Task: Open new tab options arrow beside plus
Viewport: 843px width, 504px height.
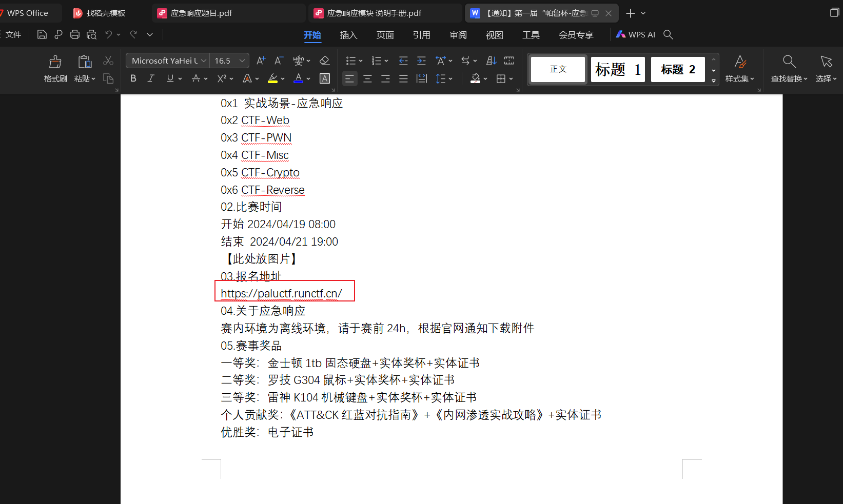Action: coord(643,13)
